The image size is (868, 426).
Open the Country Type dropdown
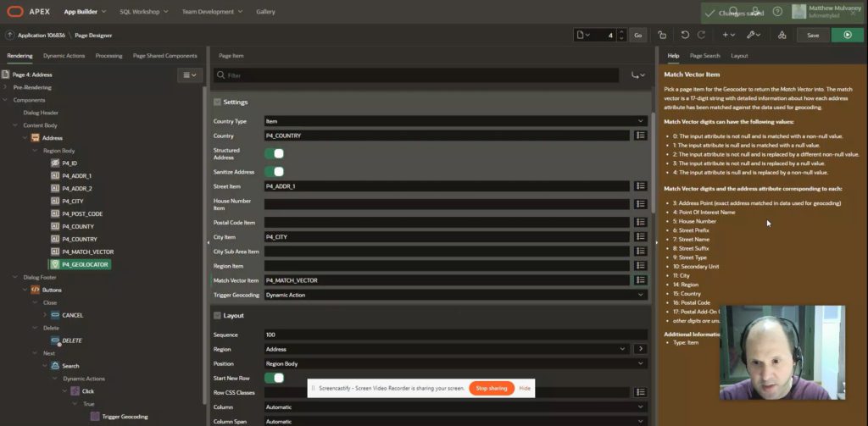(x=455, y=121)
